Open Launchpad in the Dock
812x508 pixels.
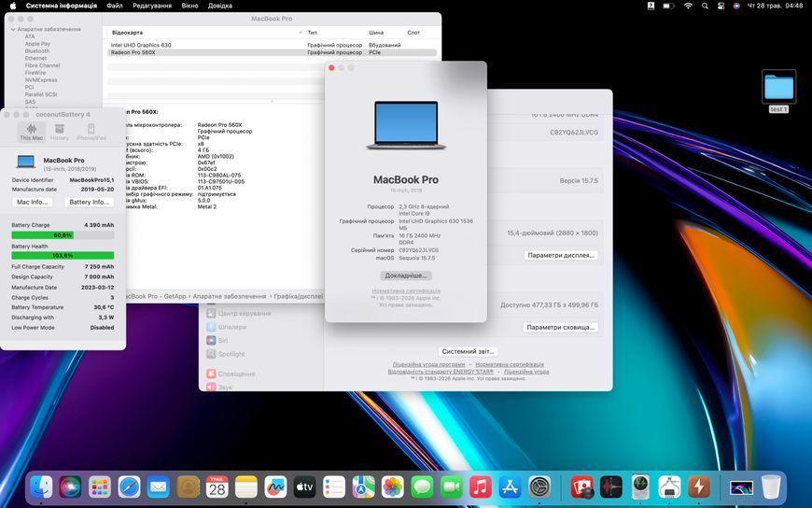pos(100,487)
